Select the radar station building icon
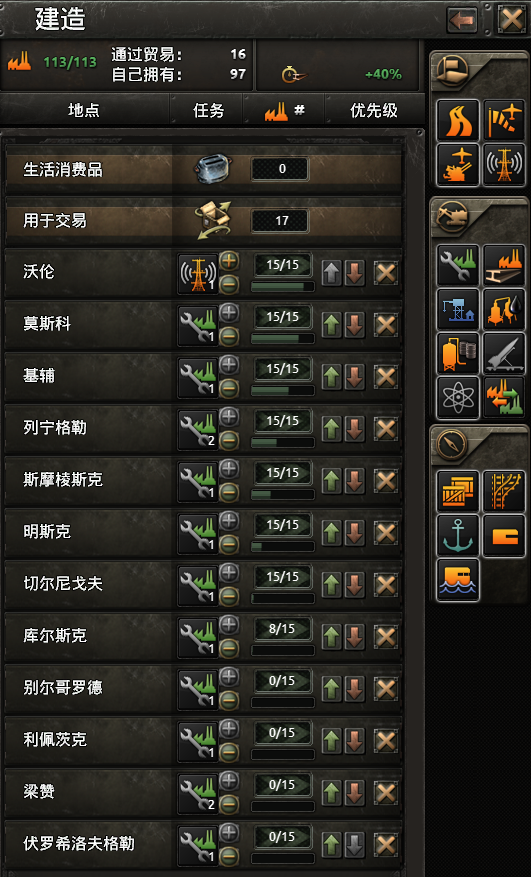 point(504,164)
